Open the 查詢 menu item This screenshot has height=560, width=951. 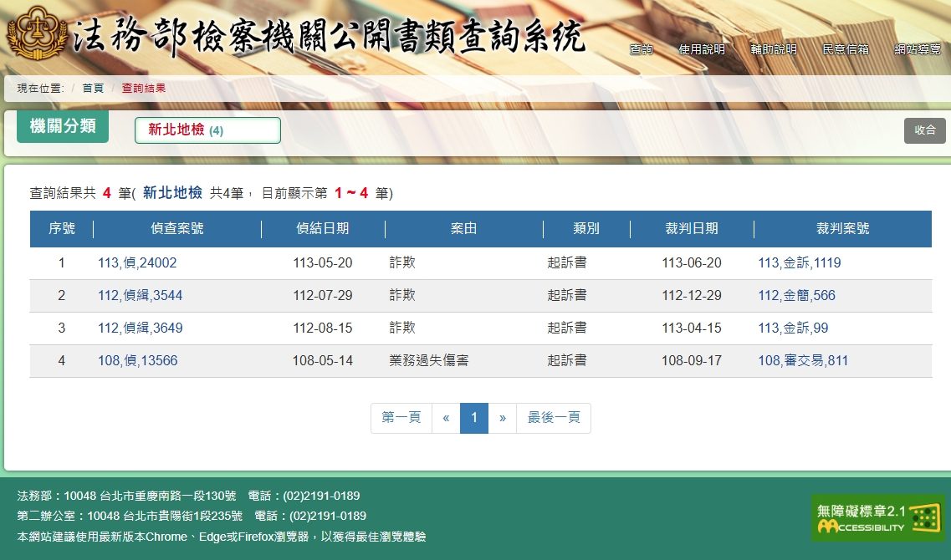coord(642,49)
